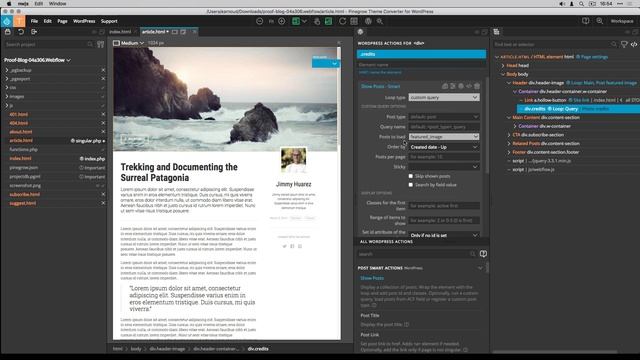
Task: Expand the Proof-Blog-04a306.Webflow project dropdown
Action: 38,60
